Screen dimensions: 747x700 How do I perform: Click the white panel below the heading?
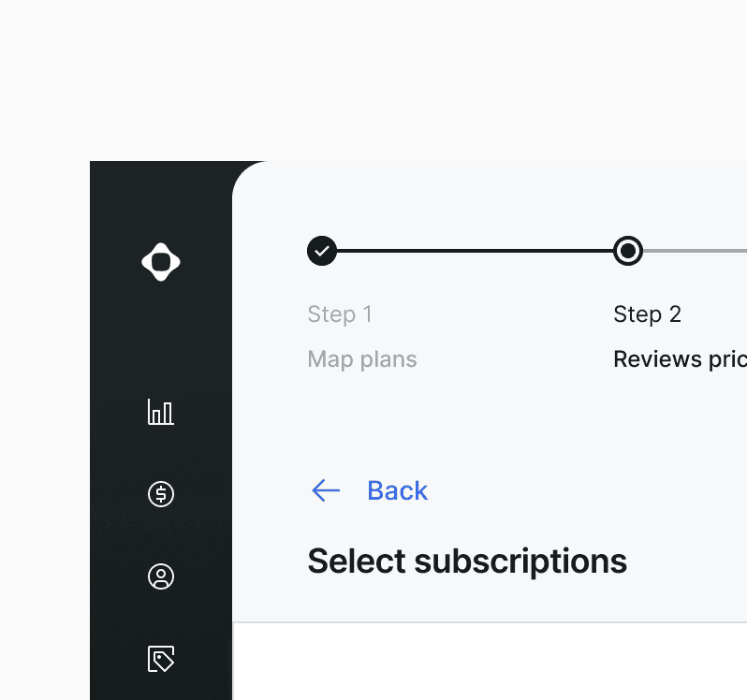click(490, 662)
